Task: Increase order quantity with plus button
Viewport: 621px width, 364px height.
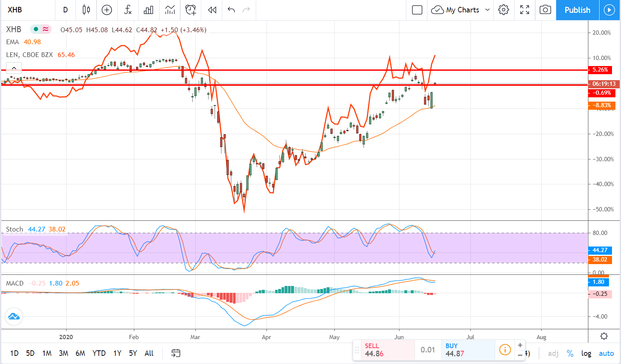Action: click(520, 345)
